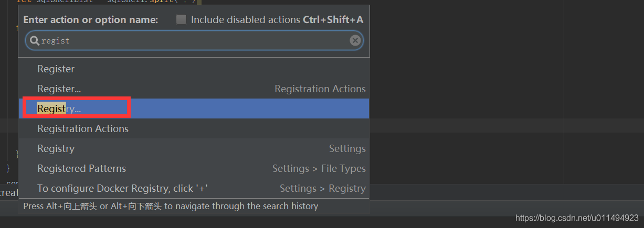
Task: Open the 'Registry' settings entry
Action: 194,148
